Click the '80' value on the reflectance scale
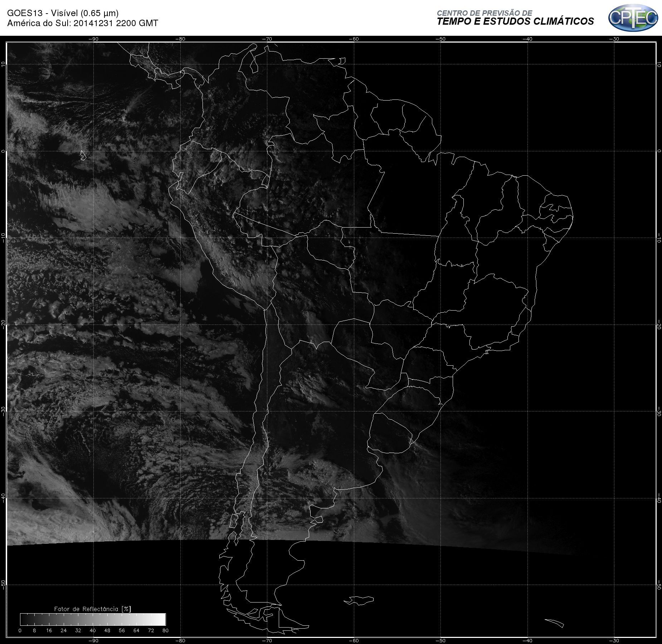This screenshot has width=662, height=644. [165, 630]
